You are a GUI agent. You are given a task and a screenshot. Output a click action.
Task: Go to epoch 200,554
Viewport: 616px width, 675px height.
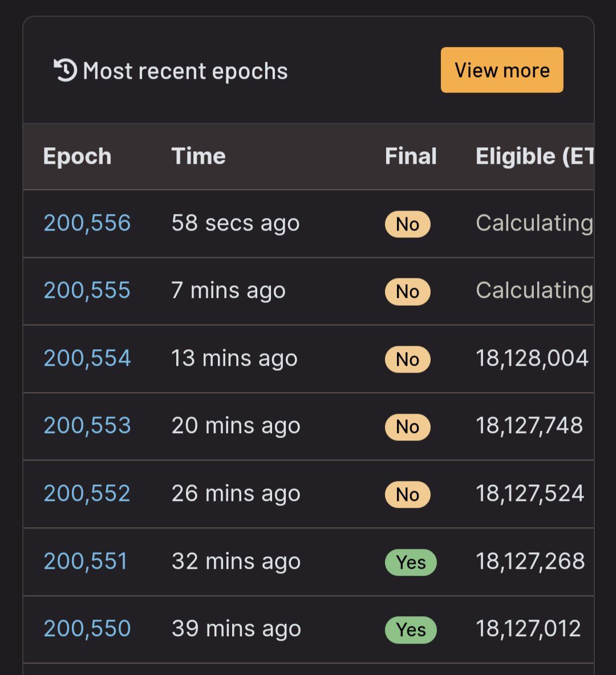tap(87, 358)
